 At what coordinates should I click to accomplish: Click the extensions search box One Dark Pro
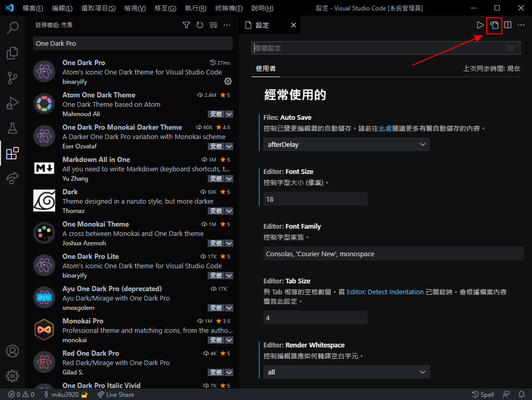pyautogui.click(x=133, y=43)
